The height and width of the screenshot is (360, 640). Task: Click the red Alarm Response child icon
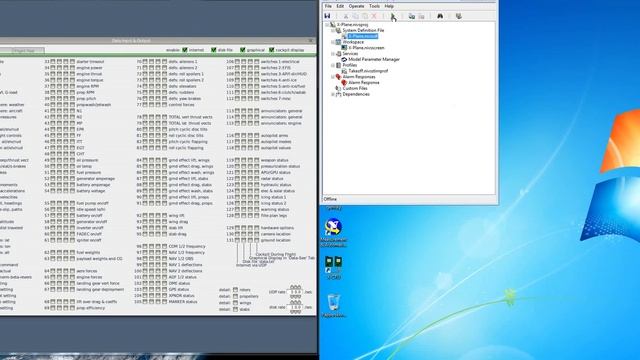(344, 82)
